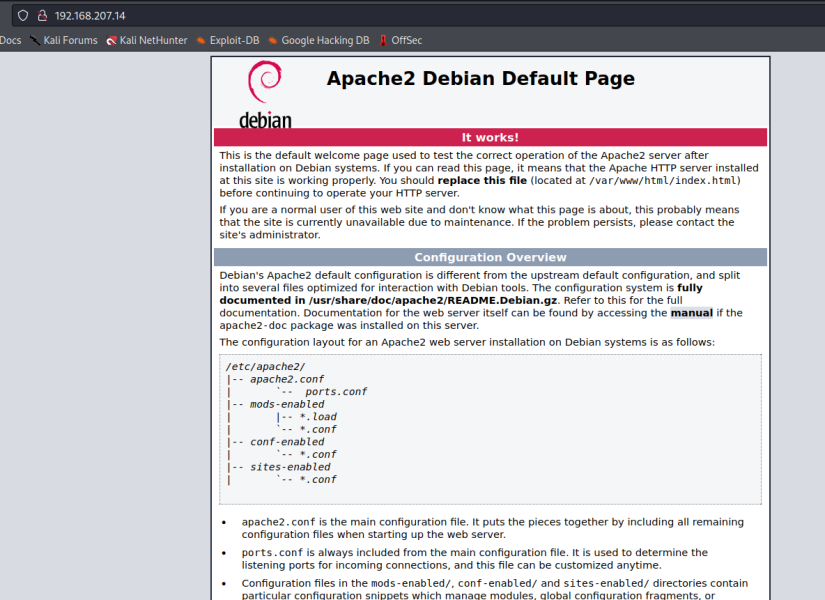Open the site security padlock panel

[44, 15]
